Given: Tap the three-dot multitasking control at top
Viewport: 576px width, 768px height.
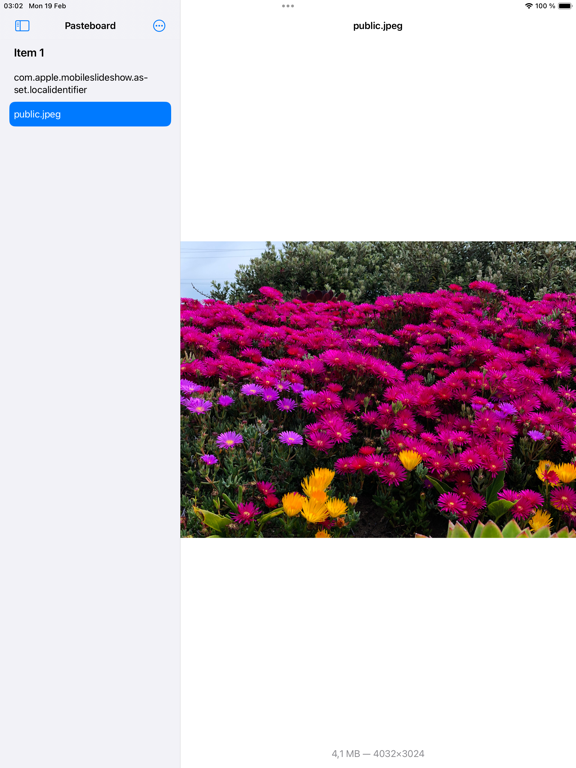Looking at the screenshot, I should click(288, 6).
